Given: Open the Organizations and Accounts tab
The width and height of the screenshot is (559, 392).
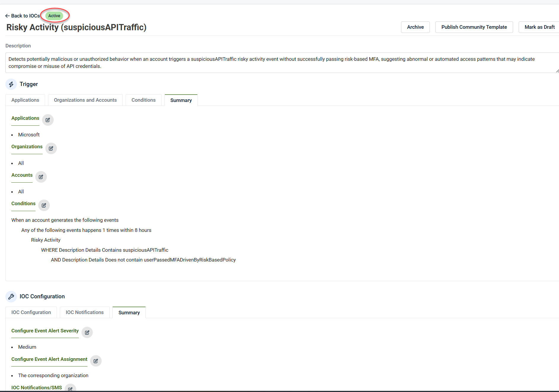Looking at the screenshot, I should point(85,100).
